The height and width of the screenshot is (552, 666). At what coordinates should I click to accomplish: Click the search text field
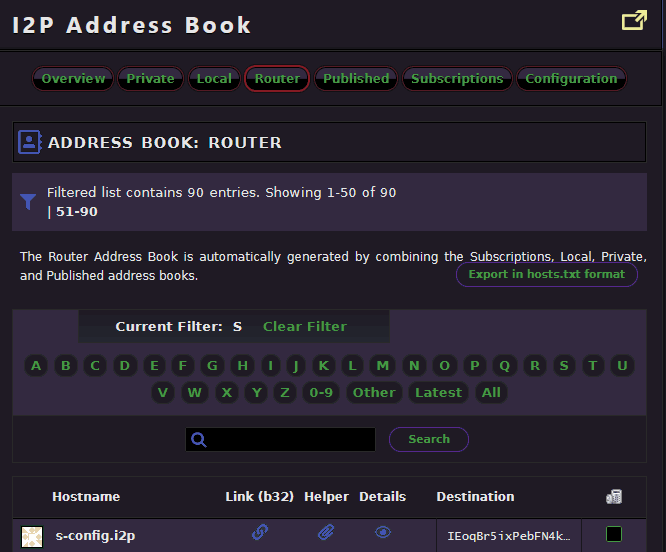pos(280,439)
